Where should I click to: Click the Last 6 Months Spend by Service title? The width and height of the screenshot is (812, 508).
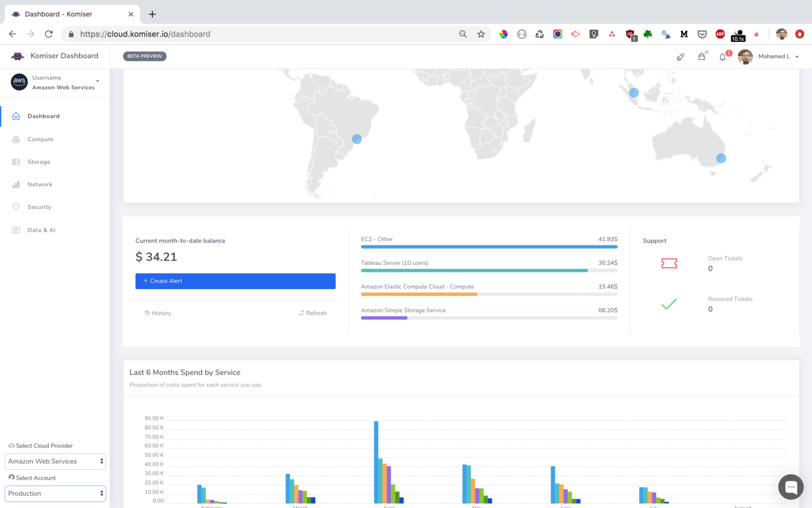[x=185, y=372]
